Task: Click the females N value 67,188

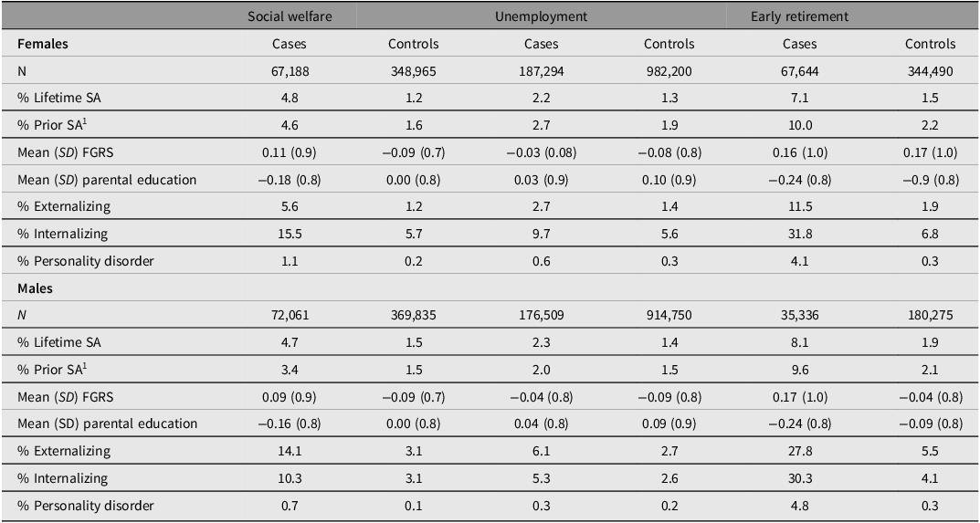Action: tap(290, 71)
